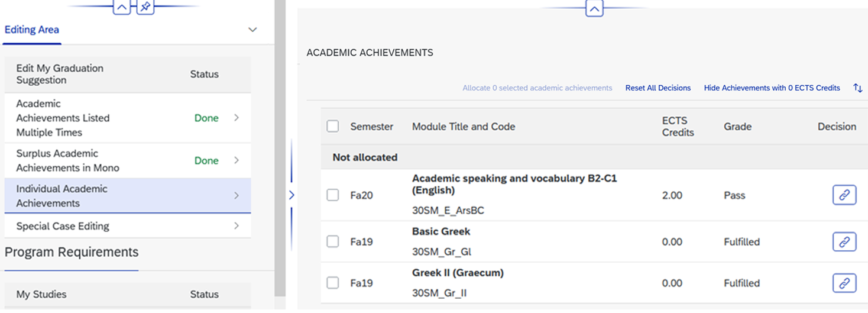The height and width of the screenshot is (313, 868).
Task: Click the sort arrows icon for achievements
Action: pos(857,88)
